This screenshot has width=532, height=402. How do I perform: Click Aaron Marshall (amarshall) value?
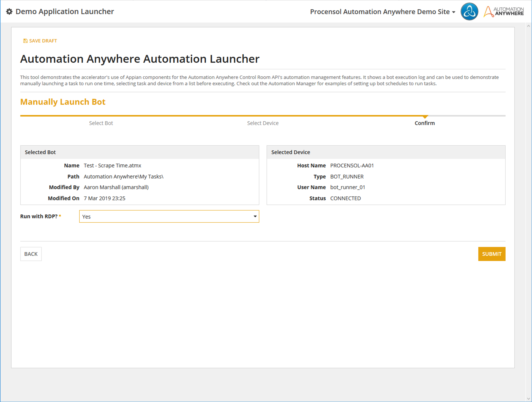[x=116, y=187]
